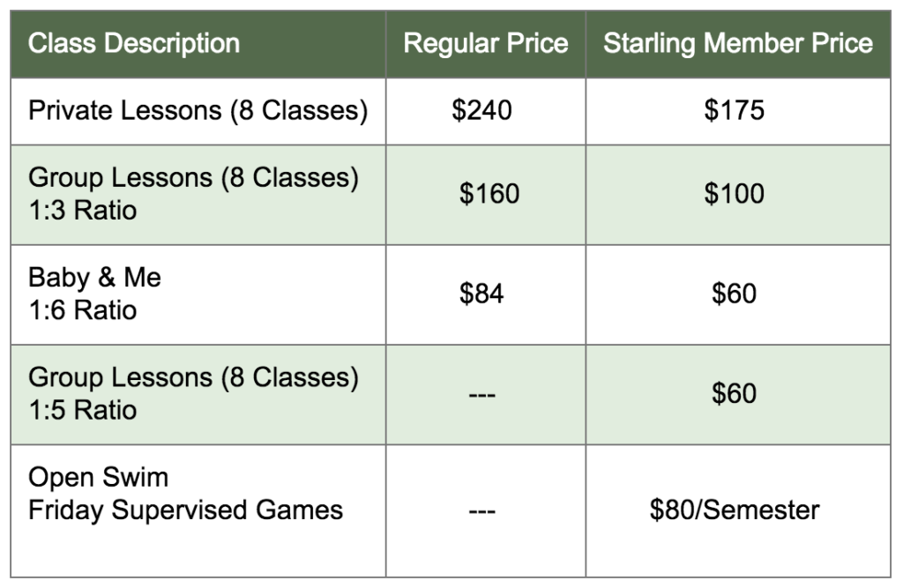Click the Baby & Me 1:6 Ratio cell
The height and width of the screenshot is (588, 903).
click(x=198, y=294)
